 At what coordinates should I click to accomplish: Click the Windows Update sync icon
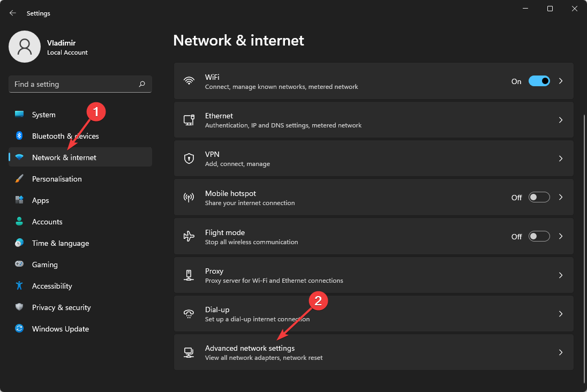click(x=19, y=329)
